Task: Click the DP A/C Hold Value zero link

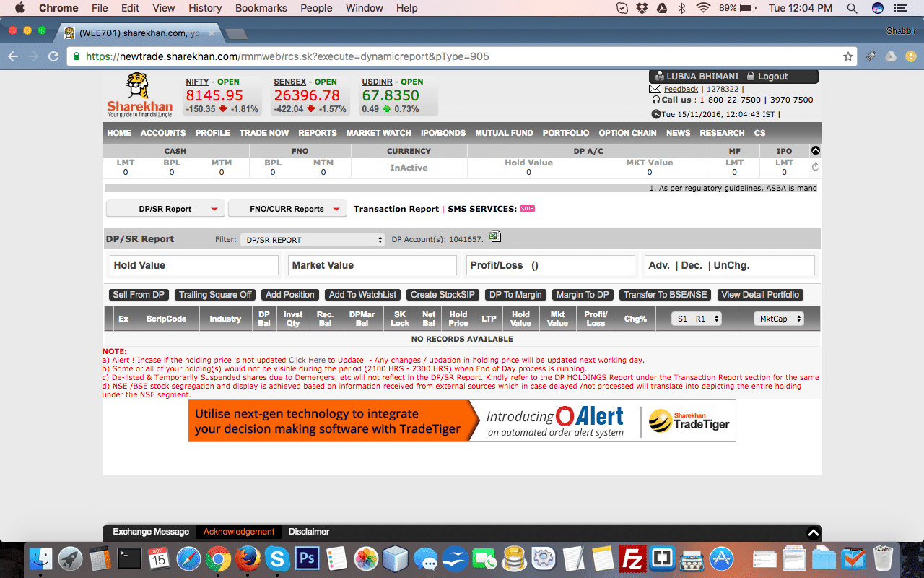Action: [x=528, y=173]
